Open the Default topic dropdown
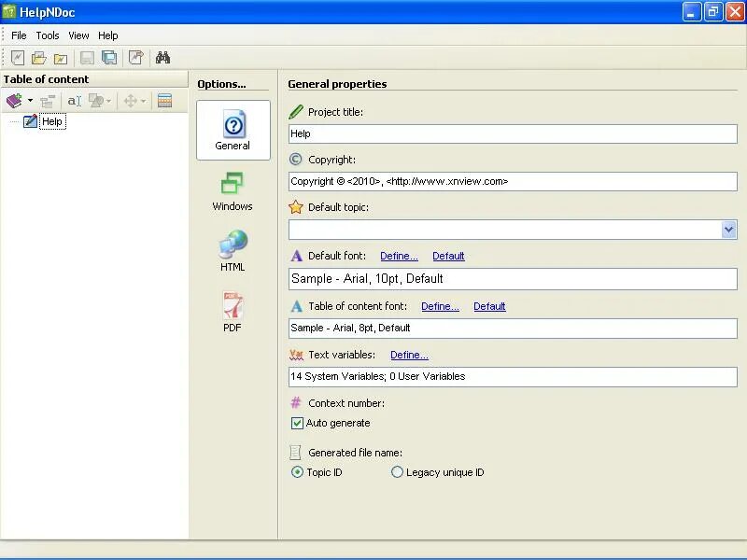 730,230
